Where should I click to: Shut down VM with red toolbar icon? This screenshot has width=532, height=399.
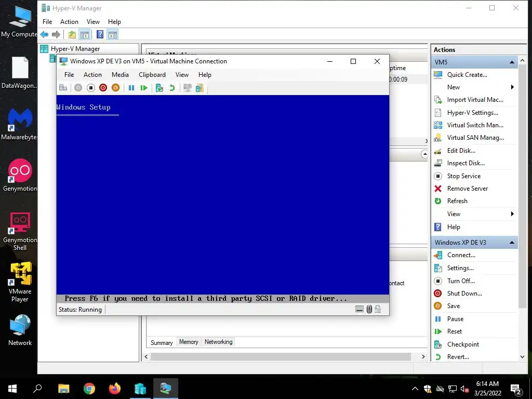[x=103, y=88]
